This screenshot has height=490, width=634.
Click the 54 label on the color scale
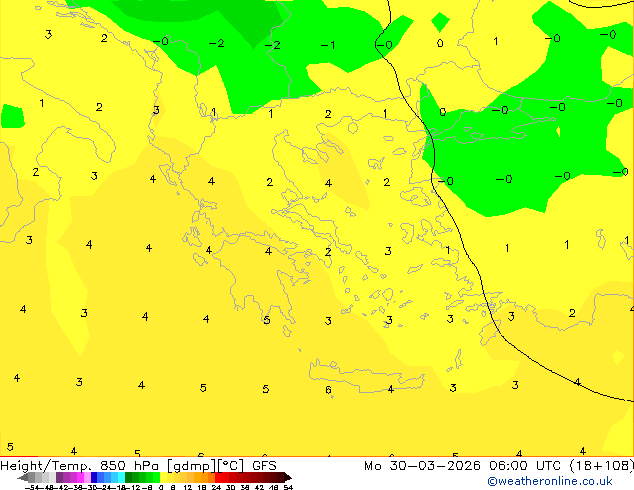tap(288, 488)
